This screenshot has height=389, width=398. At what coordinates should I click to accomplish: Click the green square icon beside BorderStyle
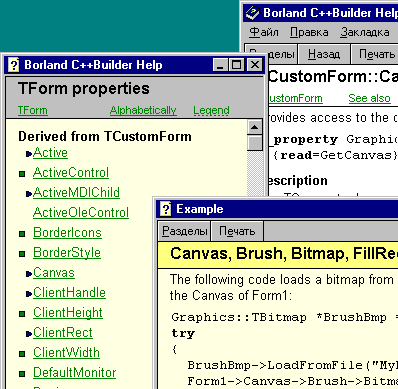coord(22,254)
